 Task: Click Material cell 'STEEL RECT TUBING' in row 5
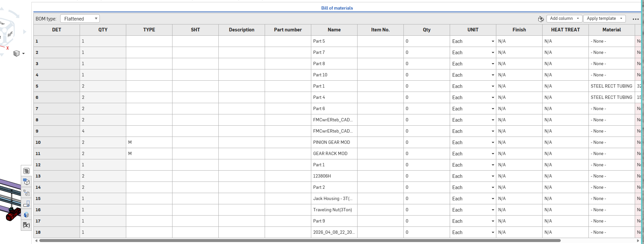(x=612, y=86)
